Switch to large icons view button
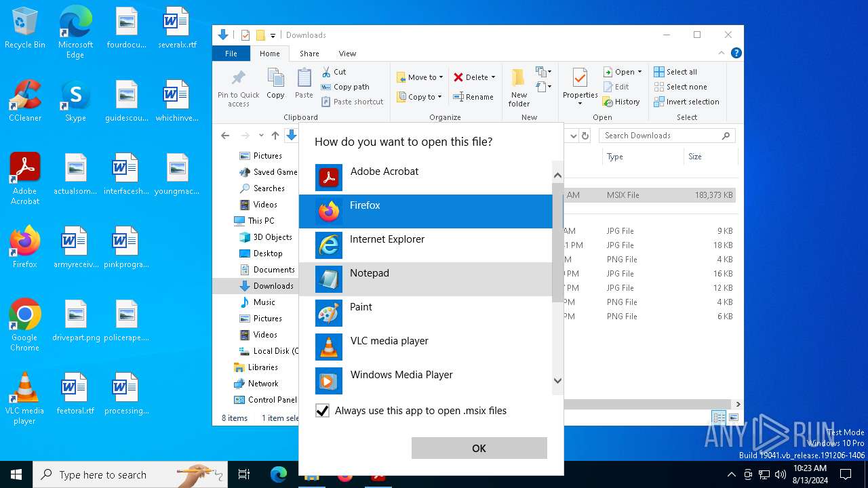Image resolution: width=868 pixels, height=488 pixels. click(x=733, y=418)
